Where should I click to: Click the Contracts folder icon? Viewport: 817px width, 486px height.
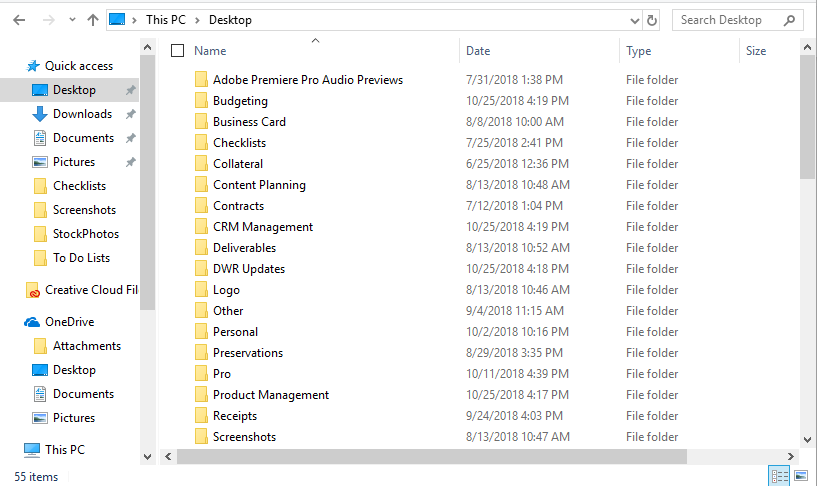(201, 205)
